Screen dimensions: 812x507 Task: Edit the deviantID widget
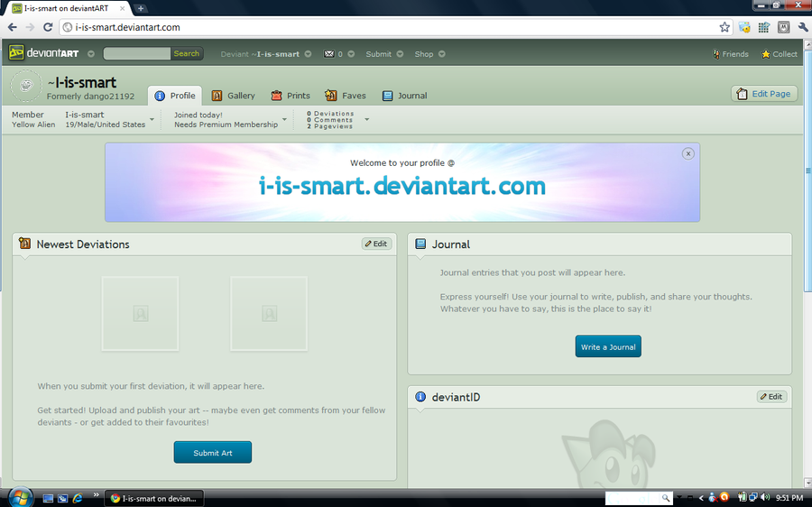[x=771, y=397]
